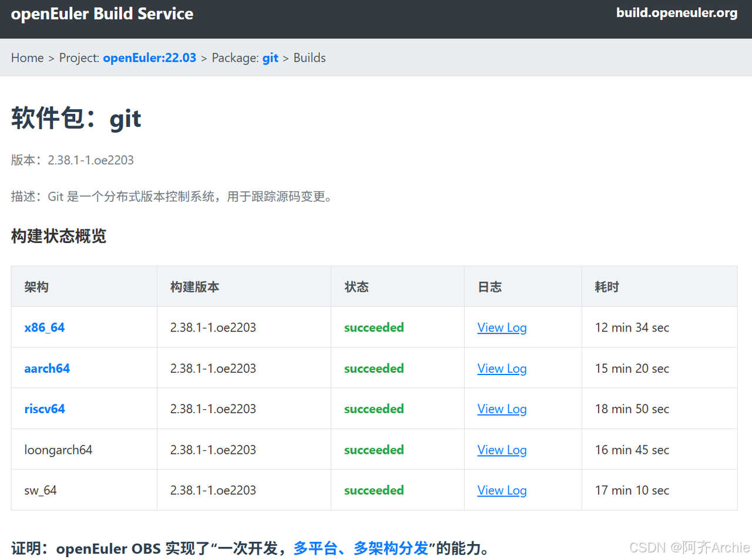Open the openEuler:22.03 project breadcrumb link
Viewport: 752px width, 560px height.
(149, 58)
